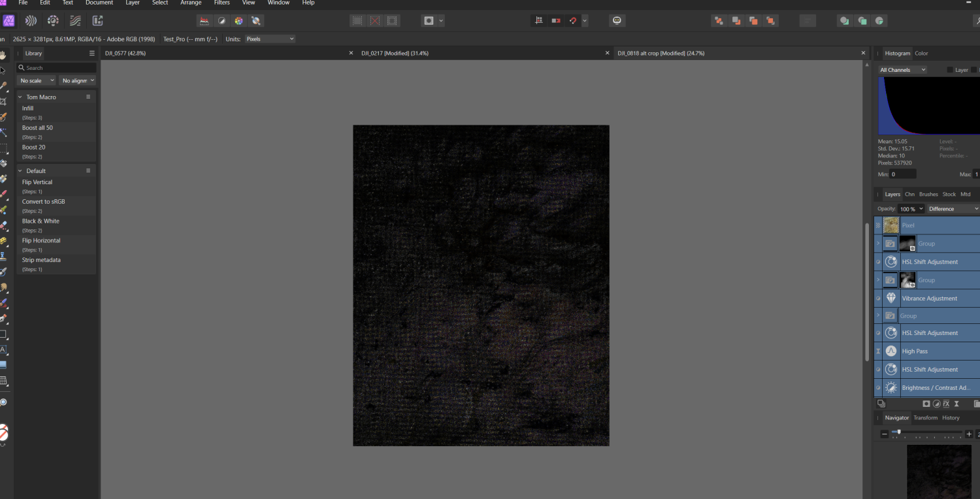Switch to the Transform panel tab
Image resolution: width=980 pixels, height=499 pixels.
tap(925, 418)
